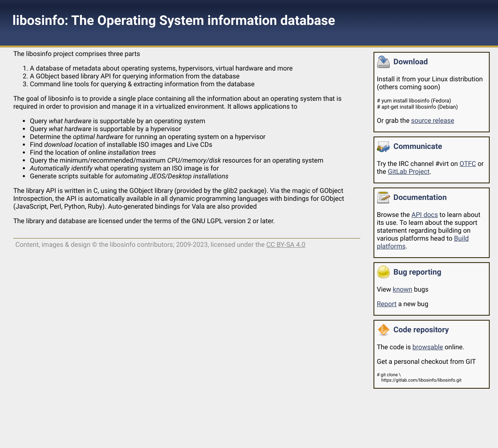View the known bugs link
The image size is (498, 448).
click(403, 290)
